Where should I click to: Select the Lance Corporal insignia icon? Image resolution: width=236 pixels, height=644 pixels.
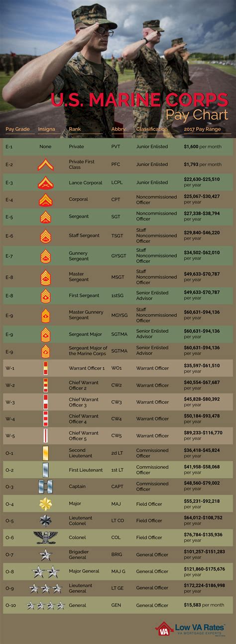[x=45, y=183]
